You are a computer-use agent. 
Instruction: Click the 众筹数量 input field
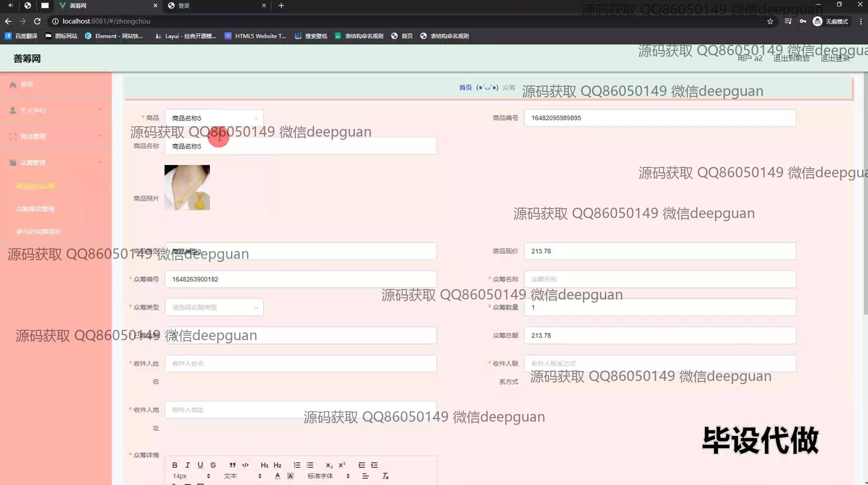660,307
